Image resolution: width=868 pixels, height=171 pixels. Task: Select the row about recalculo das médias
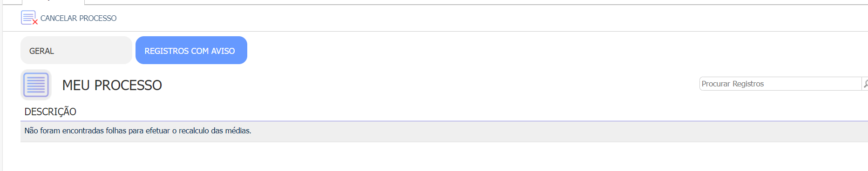444,131
